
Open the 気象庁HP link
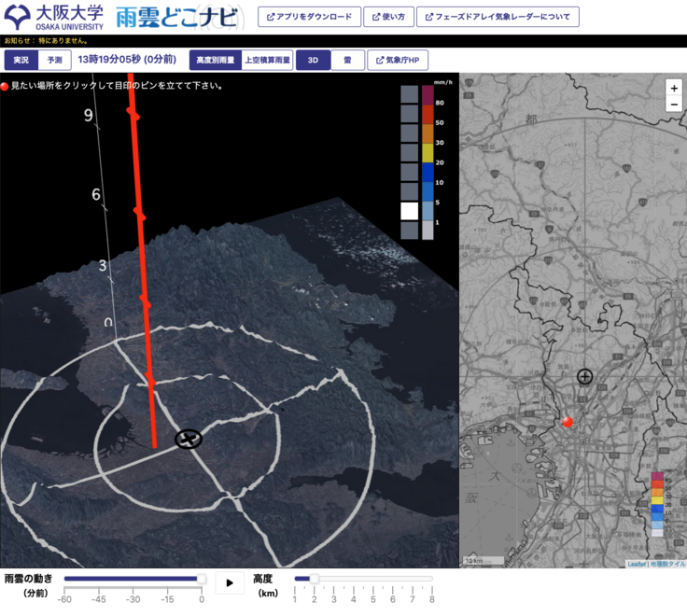click(x=398, y=60)
